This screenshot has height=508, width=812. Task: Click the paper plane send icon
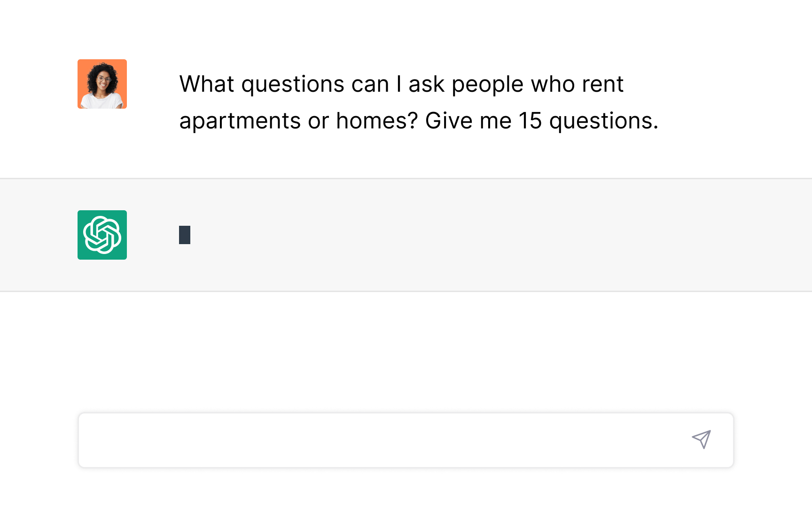point(701,439)
